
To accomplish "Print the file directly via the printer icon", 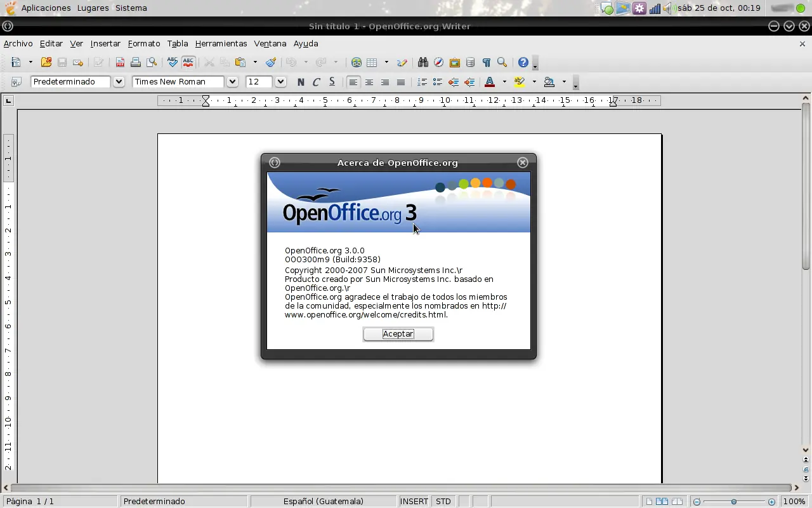I will point(136,62).
